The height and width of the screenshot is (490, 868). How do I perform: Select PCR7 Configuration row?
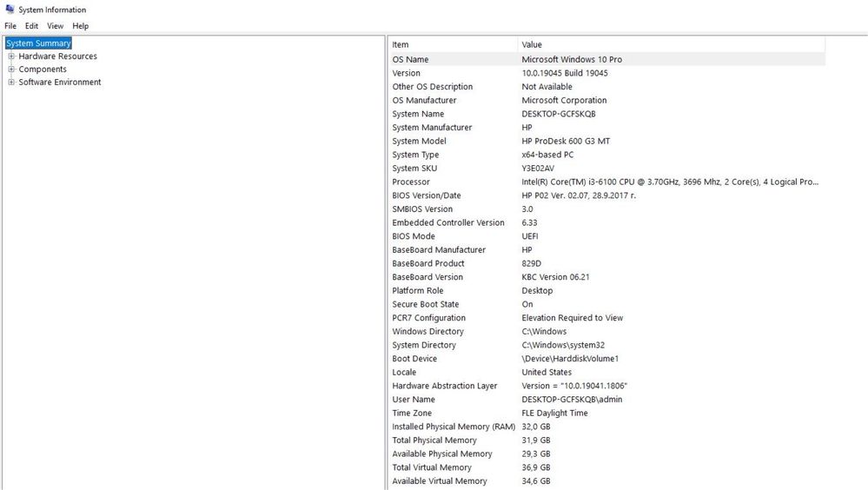coord(606,318)
